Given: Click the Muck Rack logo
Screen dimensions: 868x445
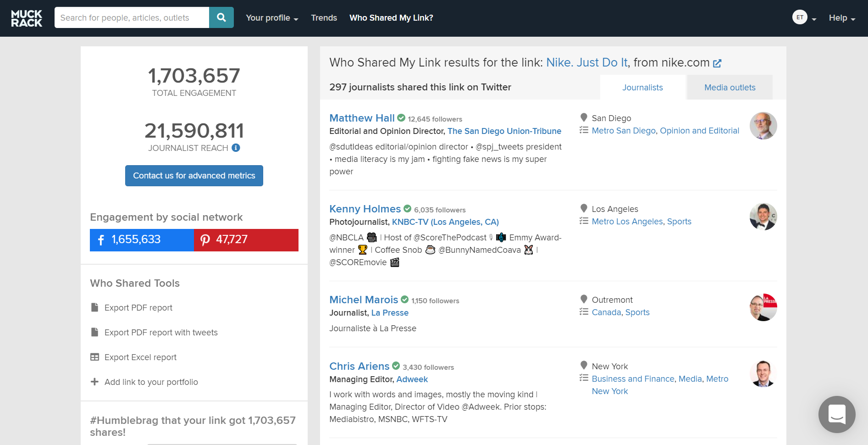Looking at the screenshot, I should pos(27,18).
